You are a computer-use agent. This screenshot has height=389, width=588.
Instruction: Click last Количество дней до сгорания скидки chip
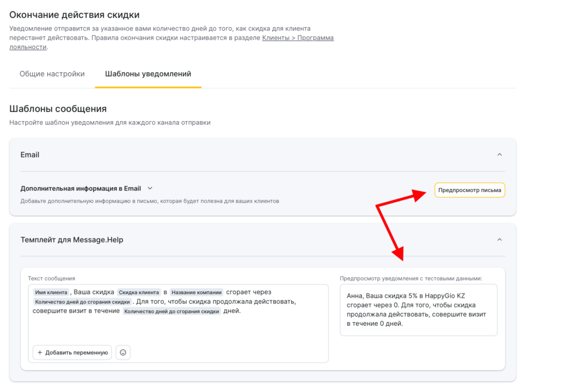172,311
